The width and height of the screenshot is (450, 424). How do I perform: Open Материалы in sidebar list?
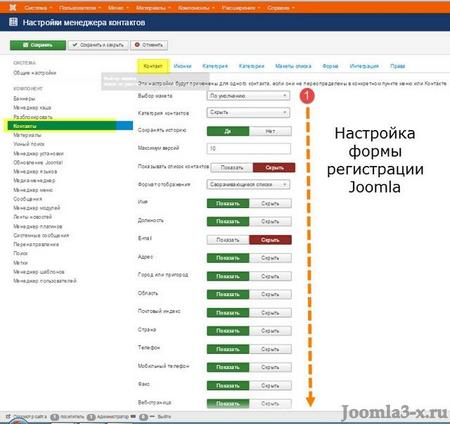27,135
